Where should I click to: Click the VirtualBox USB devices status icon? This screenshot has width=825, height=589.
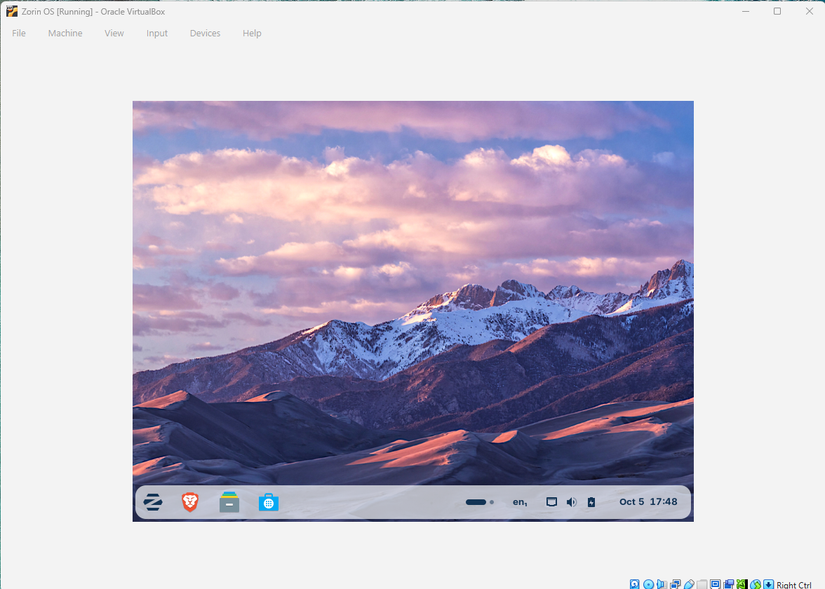[x=689, y=584]
